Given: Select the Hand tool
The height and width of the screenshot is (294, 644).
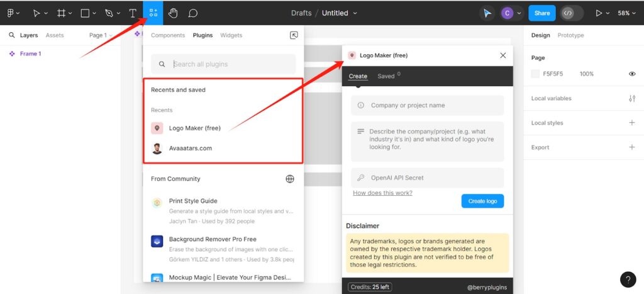Looking at the screenshot, I should (173, 13).
